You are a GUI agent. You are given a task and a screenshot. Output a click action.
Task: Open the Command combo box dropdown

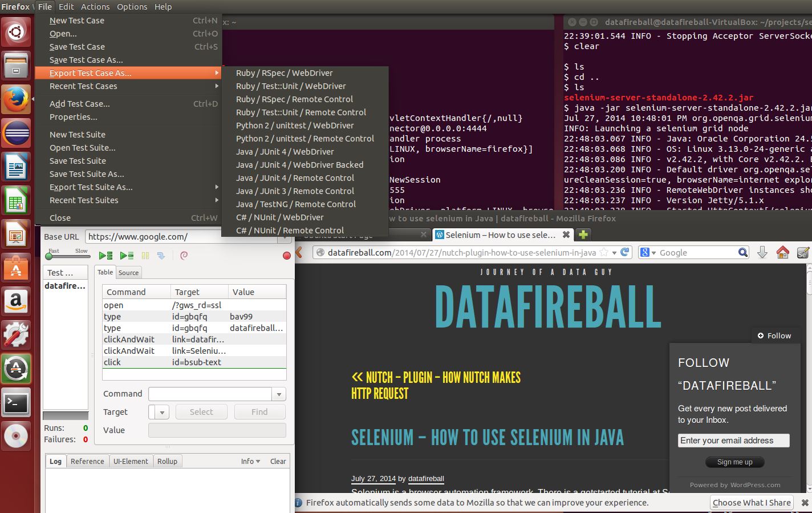click(x=279, y=394)
